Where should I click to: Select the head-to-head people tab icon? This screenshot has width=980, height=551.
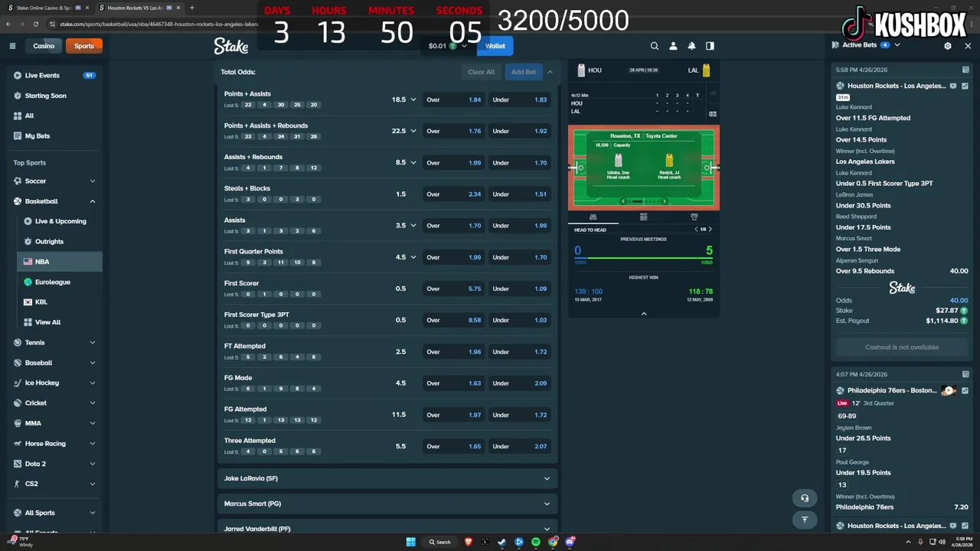tap(593, 217)
